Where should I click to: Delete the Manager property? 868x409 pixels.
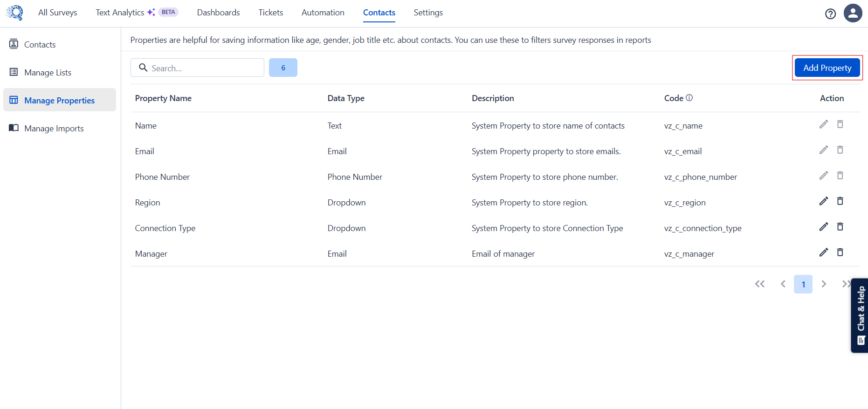click(840, 252)
